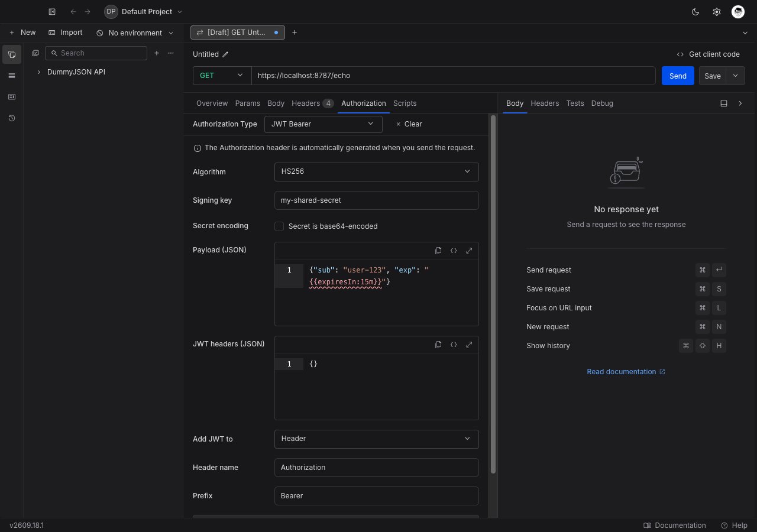The image size is (757, 532).
Task: Open Documentation in the status bar
Action: point(674,525)
